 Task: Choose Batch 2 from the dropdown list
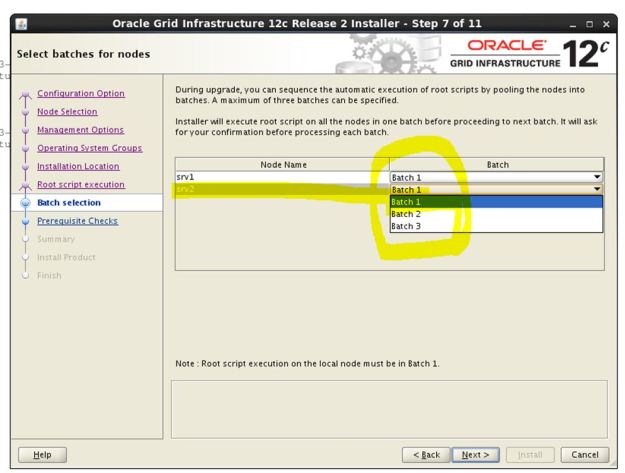[496, 213]
